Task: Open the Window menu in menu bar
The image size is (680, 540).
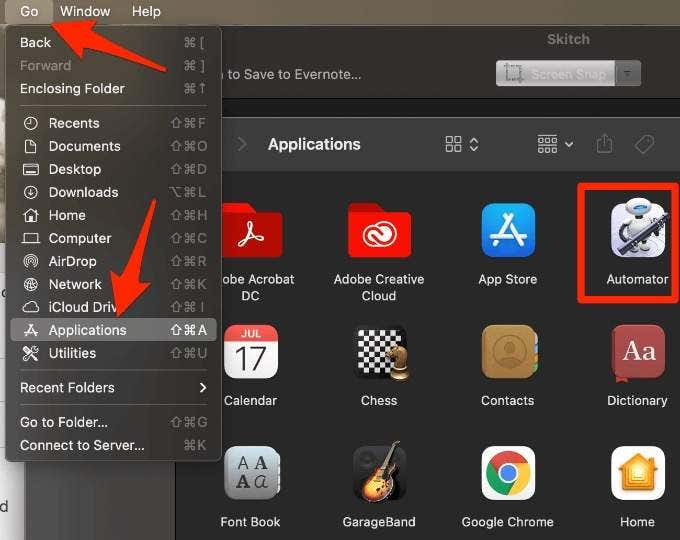Action: pos(85,12)
